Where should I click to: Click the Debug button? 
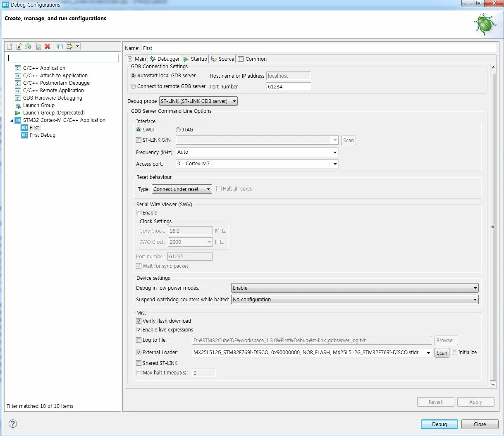[x=440, y=424]
